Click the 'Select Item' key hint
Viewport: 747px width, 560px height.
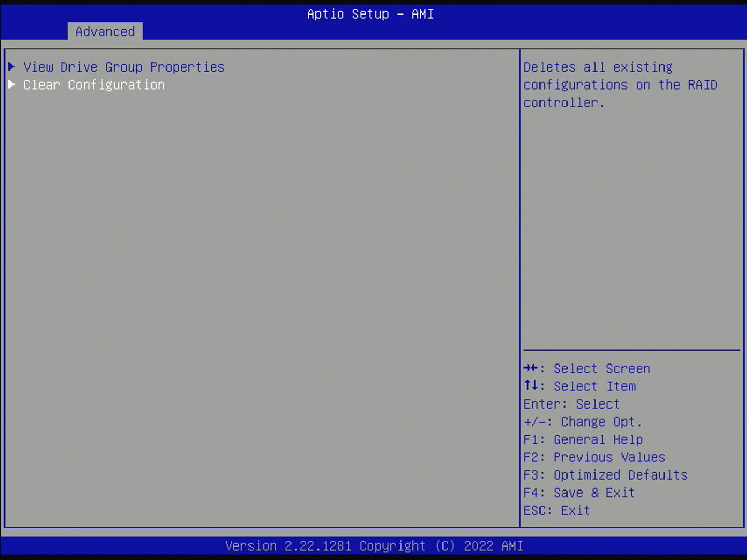[579, 386]
